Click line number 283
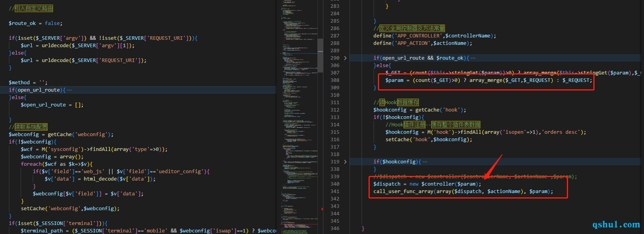The image size is (644, 234). coord(335,6)
